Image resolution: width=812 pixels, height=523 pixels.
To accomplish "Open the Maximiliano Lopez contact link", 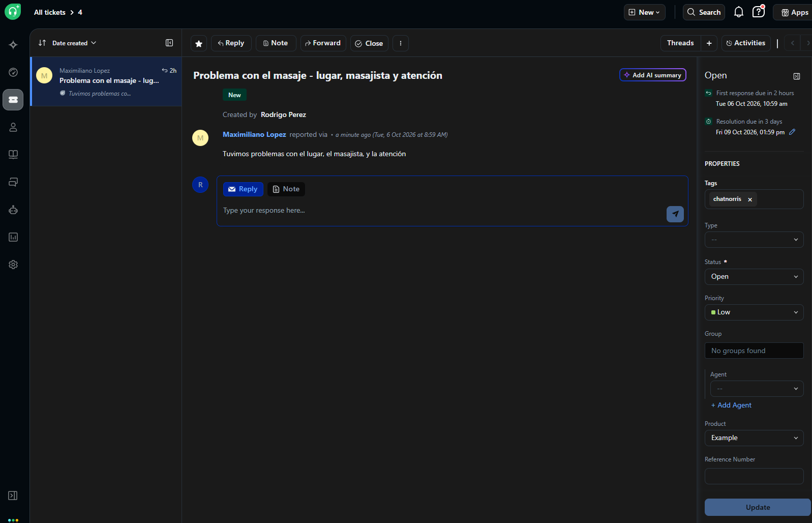I will [x=254, y=135].
